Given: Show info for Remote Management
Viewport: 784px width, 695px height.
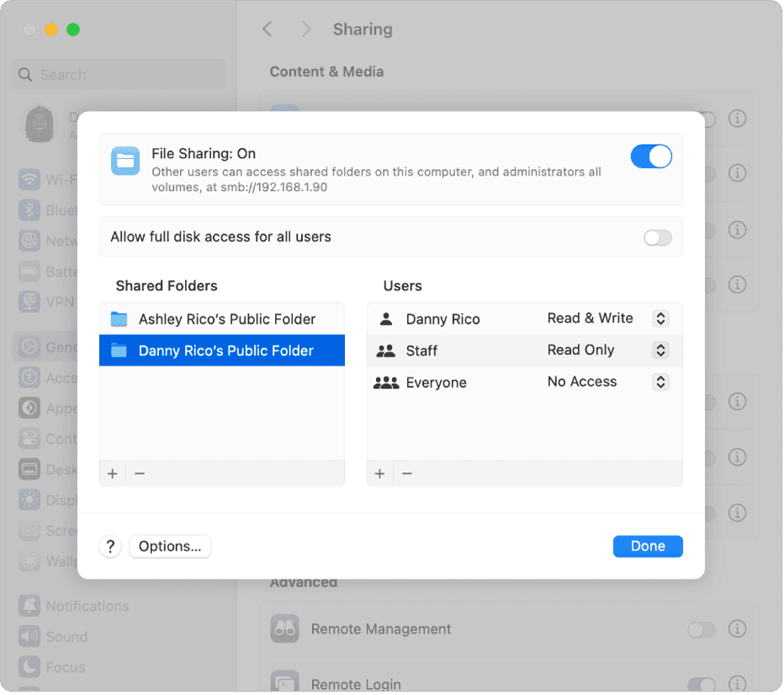Looking at the screenshot, I should [737, 629].
